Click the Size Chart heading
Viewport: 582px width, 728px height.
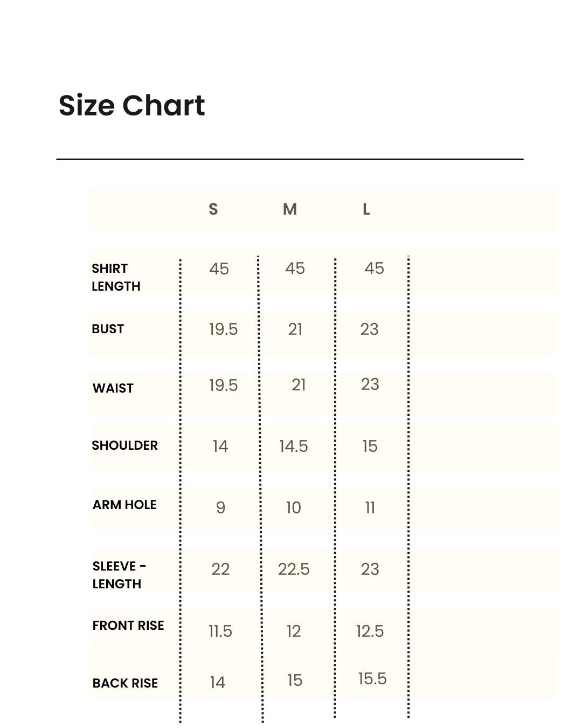pyautogui.click(x=131, y=105)
